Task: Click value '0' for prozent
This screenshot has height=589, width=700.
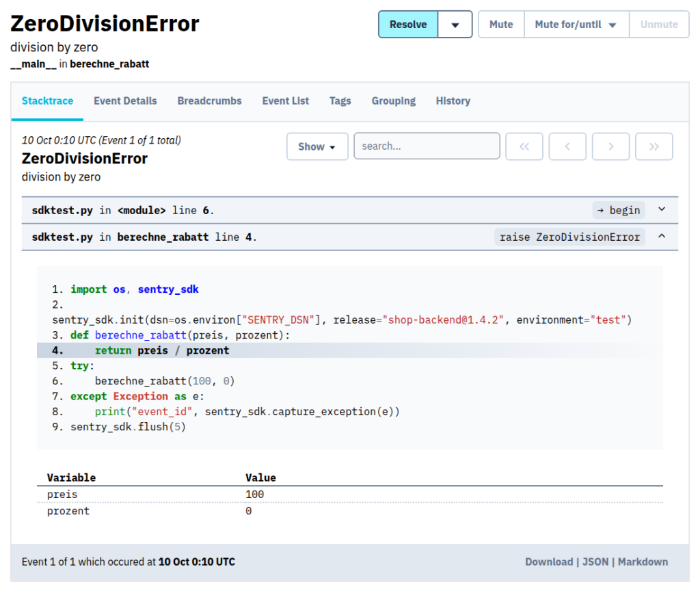Action: (249, 511)
